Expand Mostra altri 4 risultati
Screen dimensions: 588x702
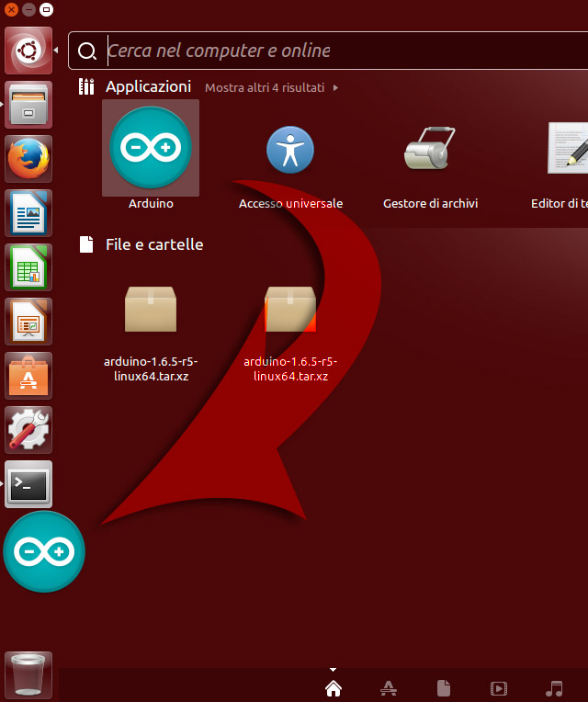271,88
